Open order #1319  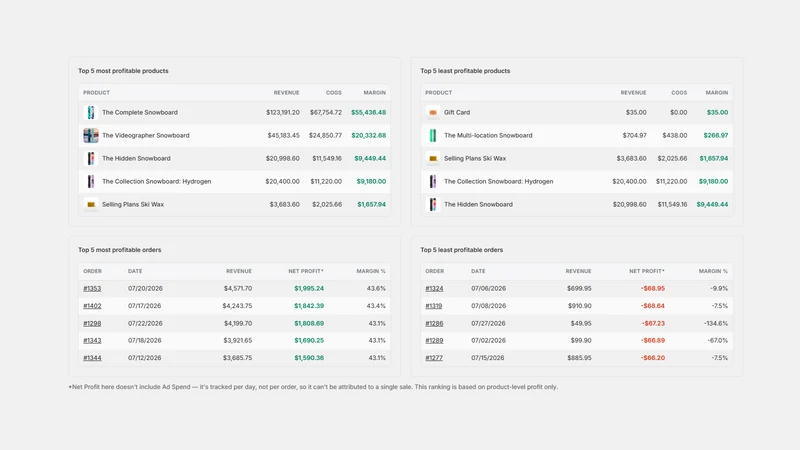[x=434, y=306]
